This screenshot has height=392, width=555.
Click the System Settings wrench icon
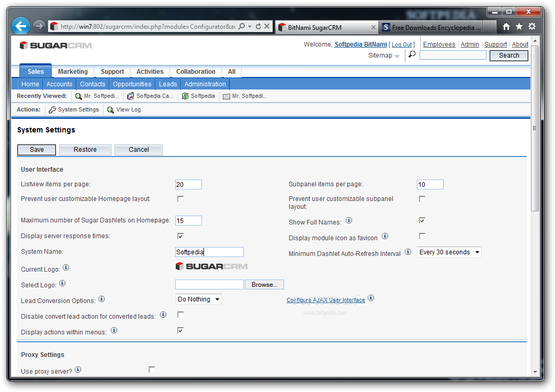point(52,110)
